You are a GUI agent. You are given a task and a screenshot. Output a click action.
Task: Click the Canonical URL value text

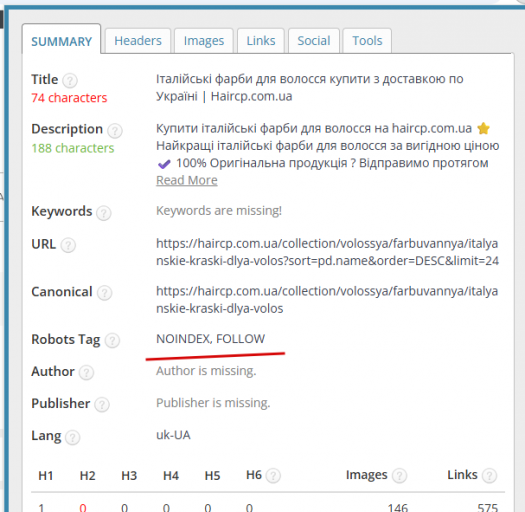[327, 300]
